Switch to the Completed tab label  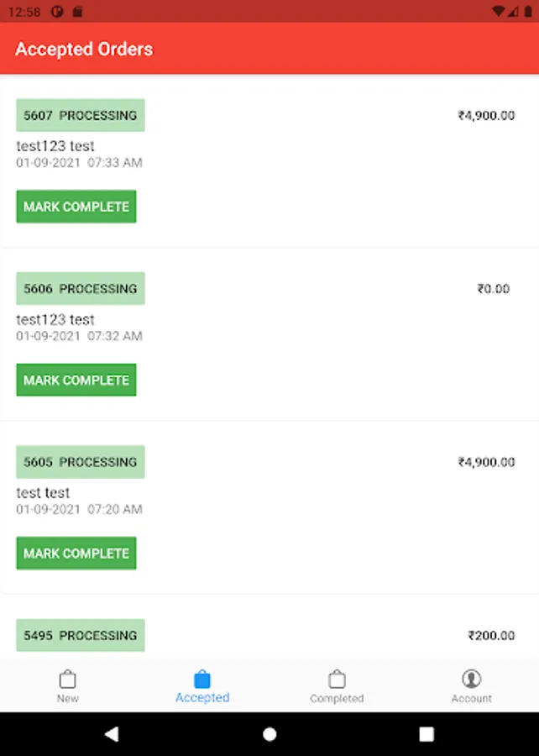[x=337, y=698]
